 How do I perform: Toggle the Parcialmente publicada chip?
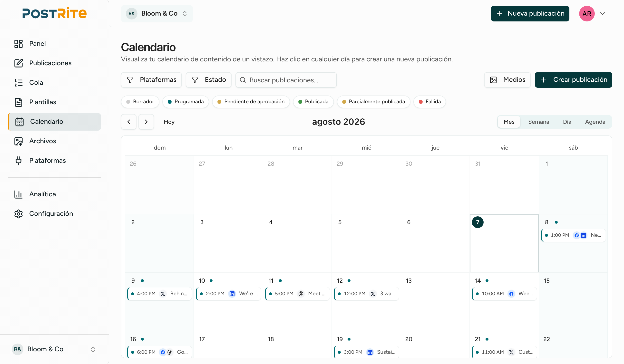click(x=373, y=102)
